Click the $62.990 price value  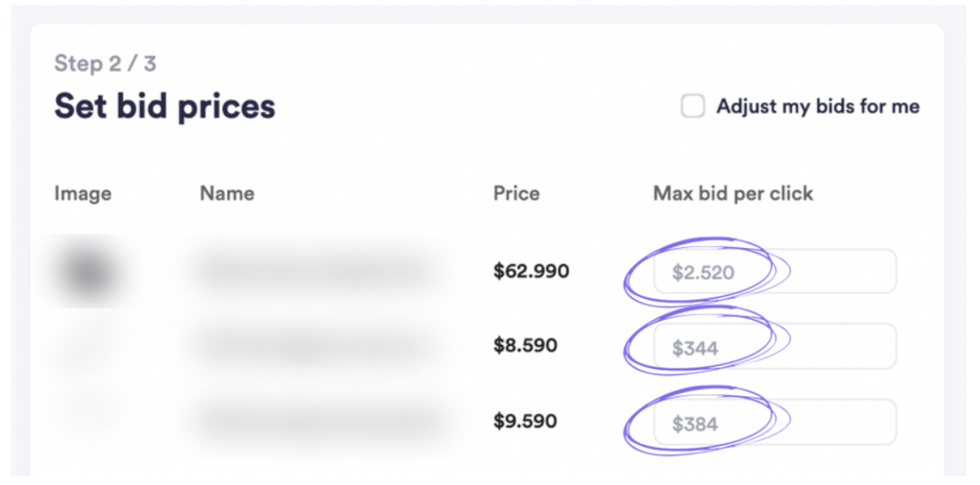[x=531, y=271]
